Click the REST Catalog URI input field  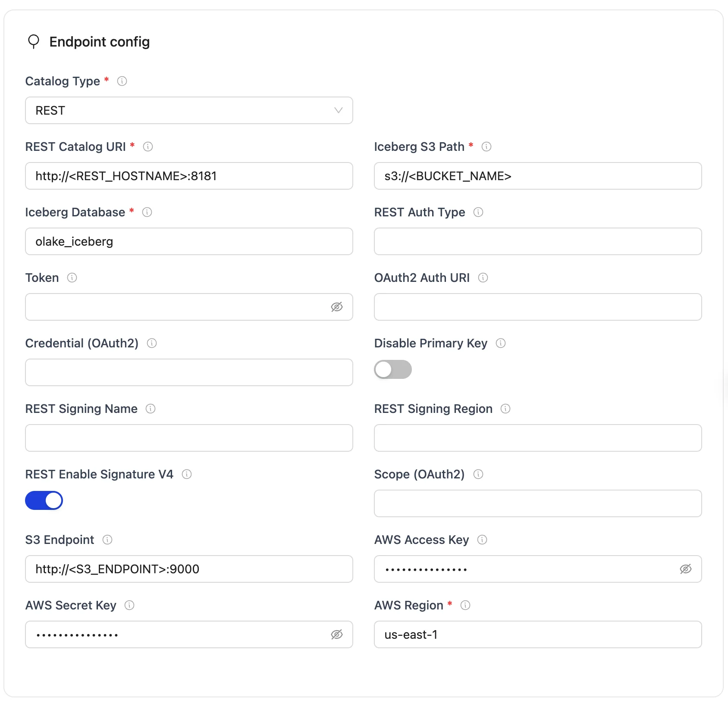point(189,176)
